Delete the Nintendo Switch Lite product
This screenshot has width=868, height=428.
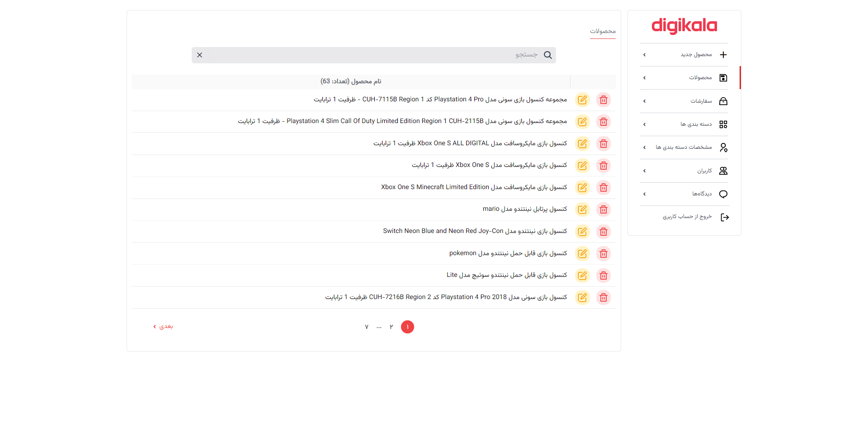603,276
